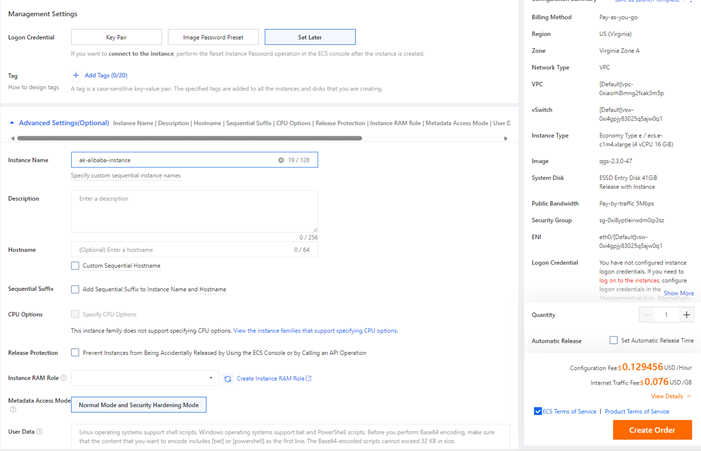The width and height of the screenshot is (701, 451).
Task: Enable Custom Sequential Hostname checkbox
Action: [75, 266]
